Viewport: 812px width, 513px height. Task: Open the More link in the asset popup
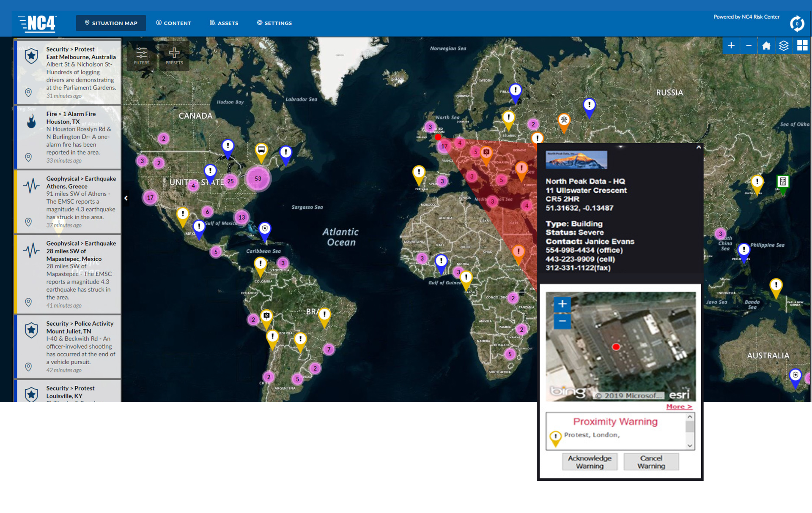coord(679,407)
